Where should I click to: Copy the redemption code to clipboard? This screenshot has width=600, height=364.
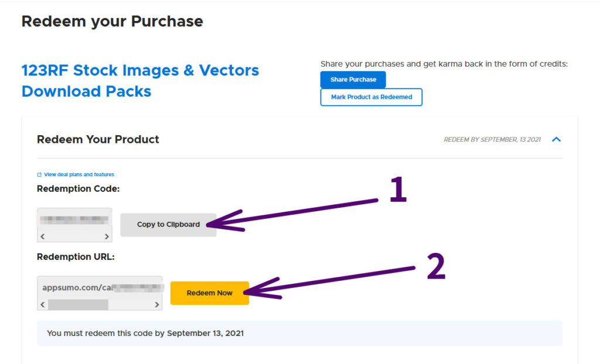(168, 225)
